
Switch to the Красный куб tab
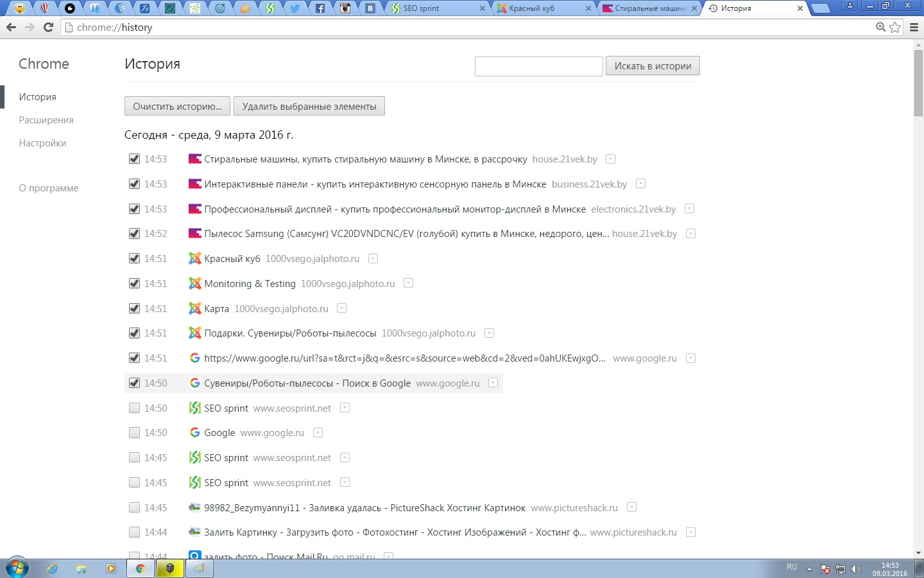click(x=543, y=8)
